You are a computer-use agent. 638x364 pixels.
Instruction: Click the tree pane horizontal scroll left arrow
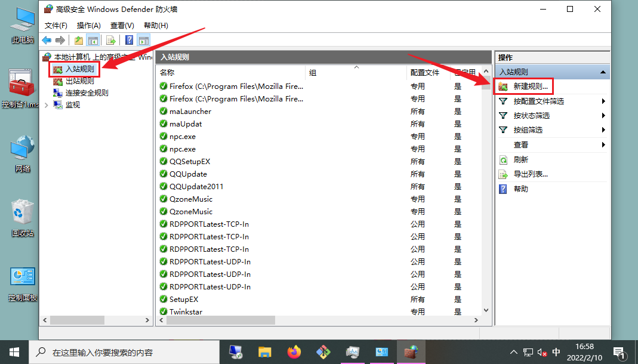click(x=45, y=320)
